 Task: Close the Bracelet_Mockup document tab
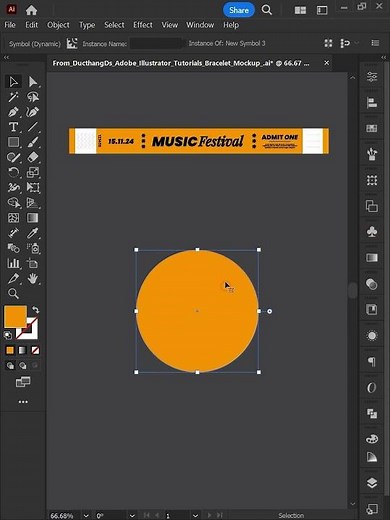coord(327,63)
